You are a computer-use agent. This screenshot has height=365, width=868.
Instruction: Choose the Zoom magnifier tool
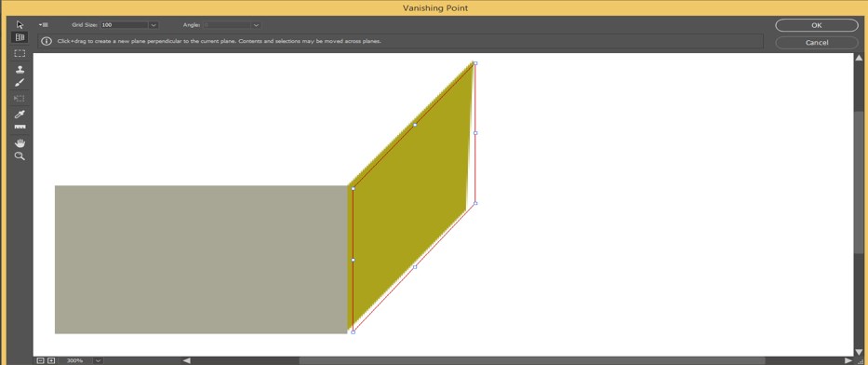tap(20, 156)
